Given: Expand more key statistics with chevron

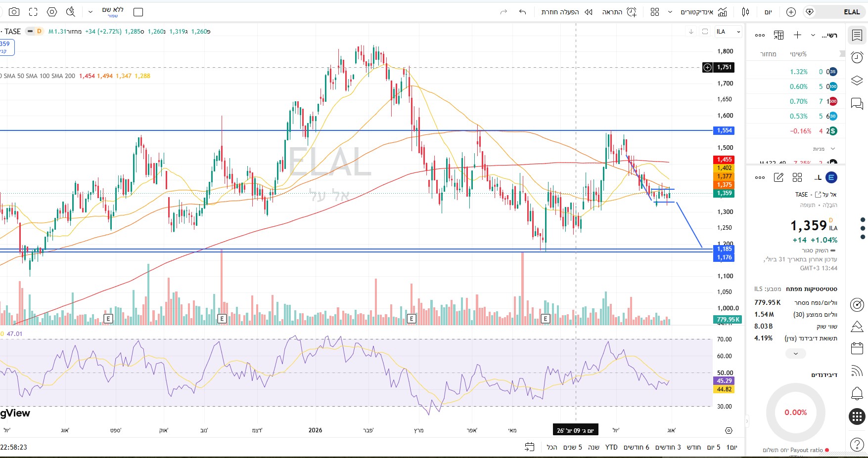Looking at the screenshot, I should [796, 354].
